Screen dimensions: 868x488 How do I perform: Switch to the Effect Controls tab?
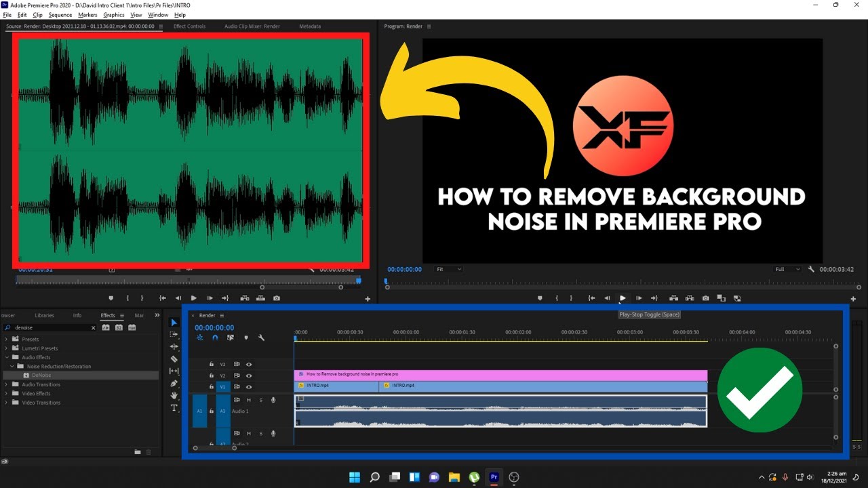click(x=189, y=26)
